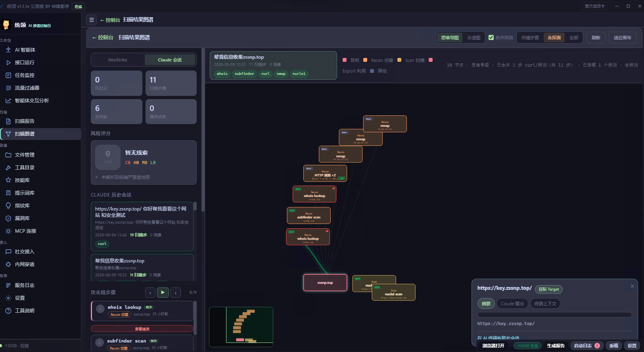Go to next attack chain step
Image resolution: width=644 pixels, height=352 pixels.
176,293
